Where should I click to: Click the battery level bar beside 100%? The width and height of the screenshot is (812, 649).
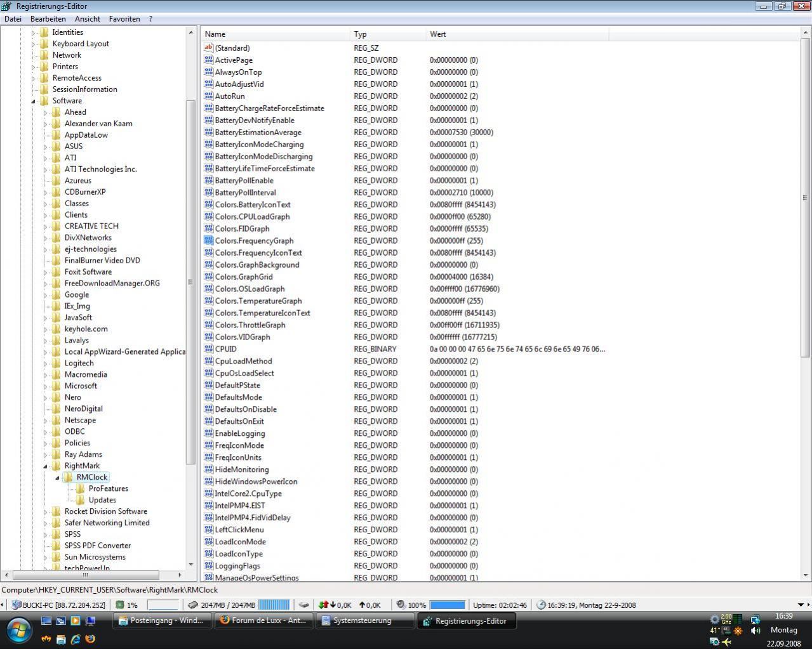click(x=448, y=605)
